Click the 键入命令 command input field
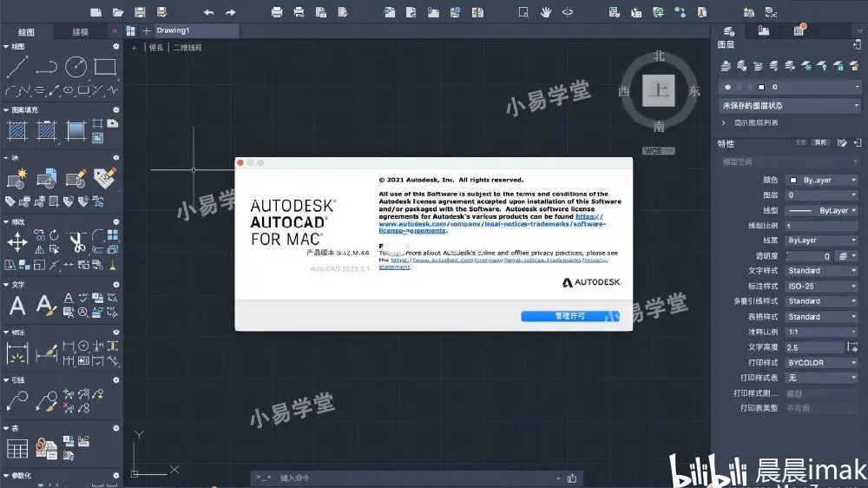 point(415,478)
